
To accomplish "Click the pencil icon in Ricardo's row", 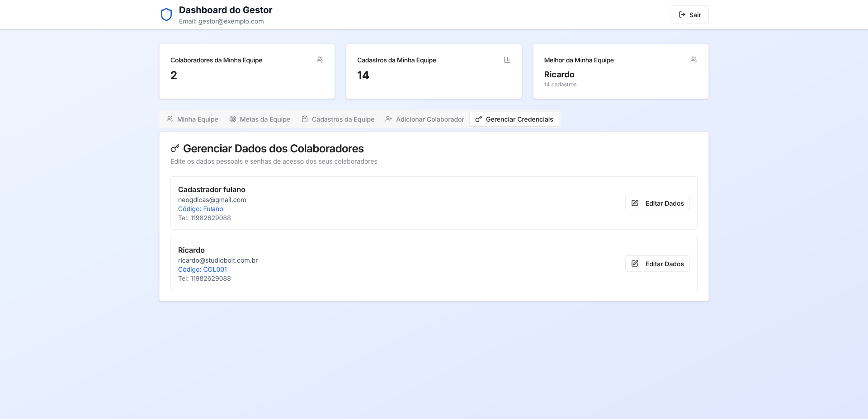I will 635,264.
